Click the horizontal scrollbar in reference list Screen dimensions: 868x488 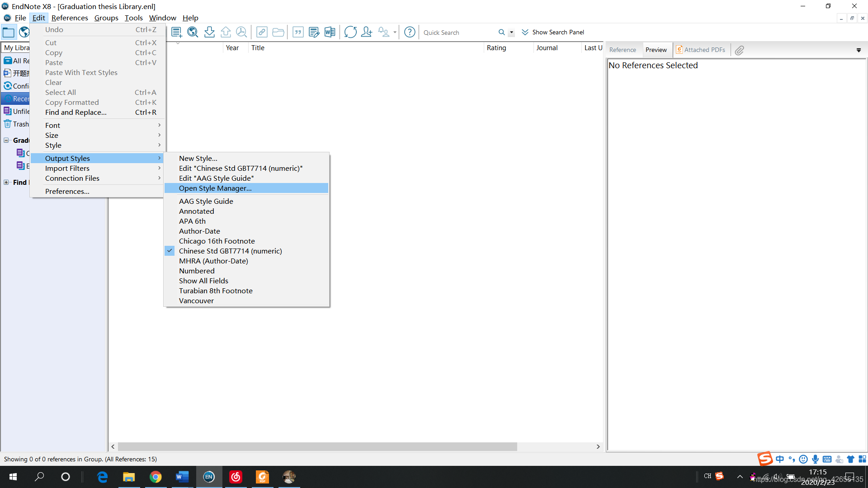point(316,446)
